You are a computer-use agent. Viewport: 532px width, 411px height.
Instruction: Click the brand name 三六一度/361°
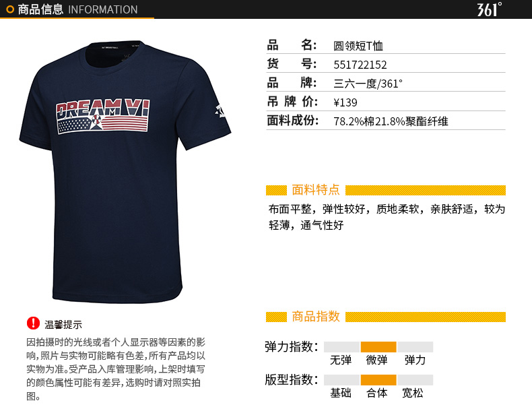pyautogui.click(x=368, y=84)
